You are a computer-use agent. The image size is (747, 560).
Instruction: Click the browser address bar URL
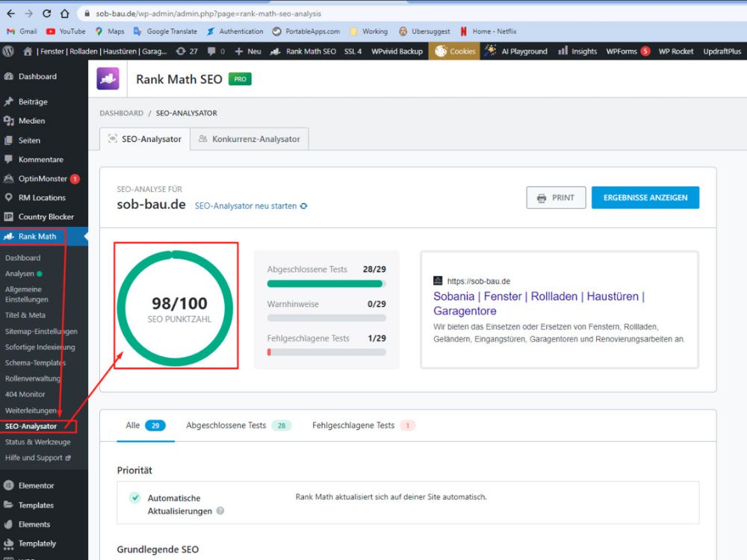(x=208, y=13)
